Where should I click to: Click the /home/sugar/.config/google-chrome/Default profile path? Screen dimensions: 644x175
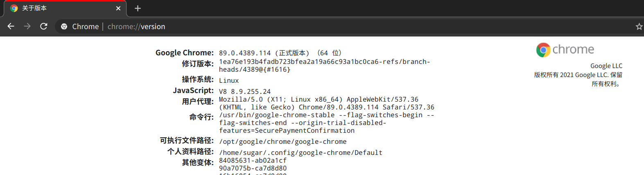pyautogui.click(x=301, y=153)
